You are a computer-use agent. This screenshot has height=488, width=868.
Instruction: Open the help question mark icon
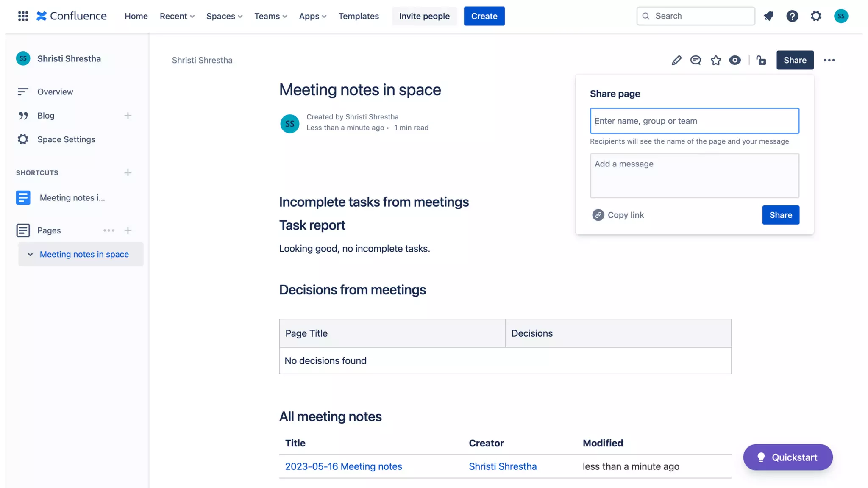coord(792,16)
